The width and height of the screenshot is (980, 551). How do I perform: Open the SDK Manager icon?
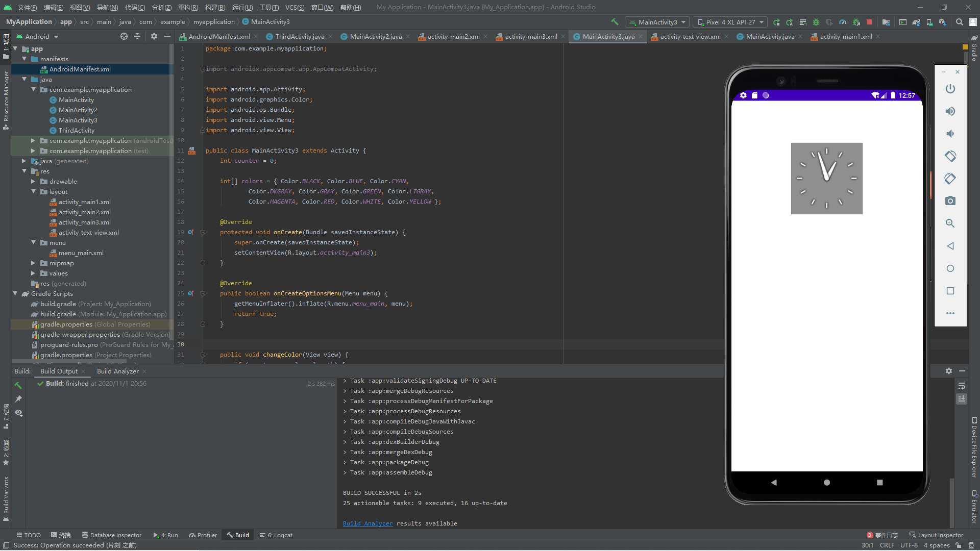point(943,22)
